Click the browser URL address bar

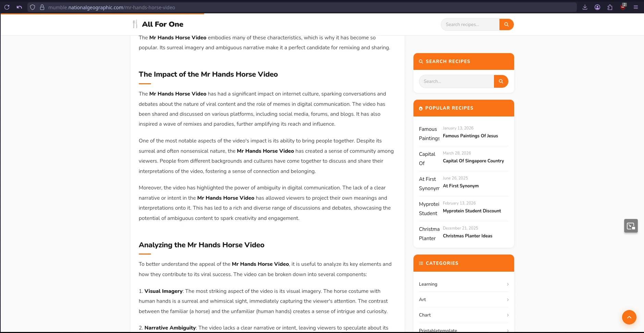tap(301, 7)
